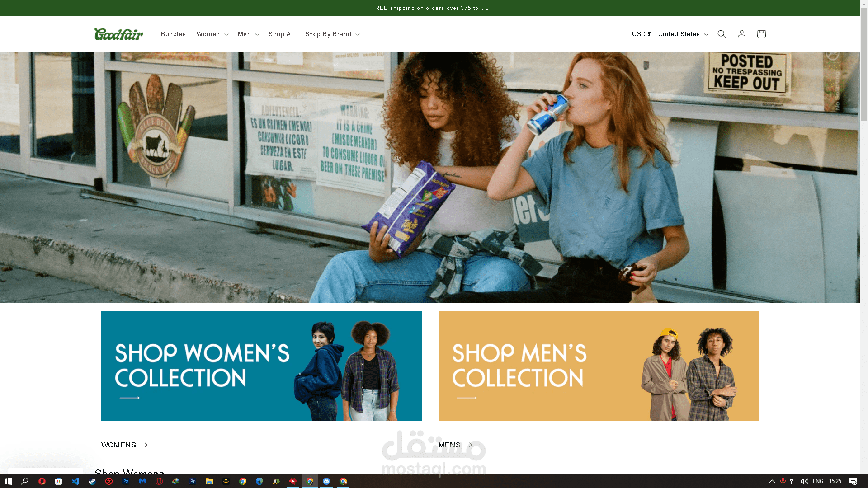Open the account login icon

tap(741, 34)
